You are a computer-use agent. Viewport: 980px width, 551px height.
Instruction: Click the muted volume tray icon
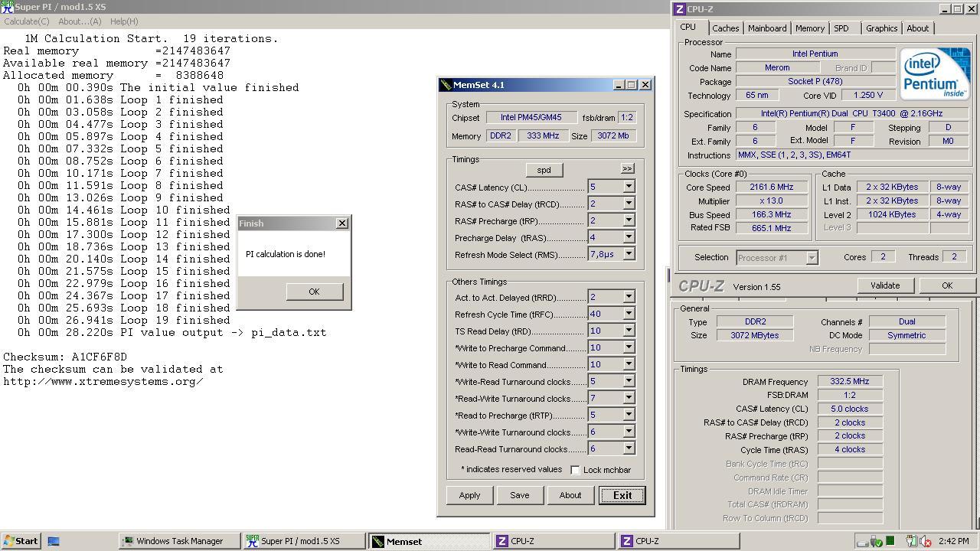(x=924, y=542)
